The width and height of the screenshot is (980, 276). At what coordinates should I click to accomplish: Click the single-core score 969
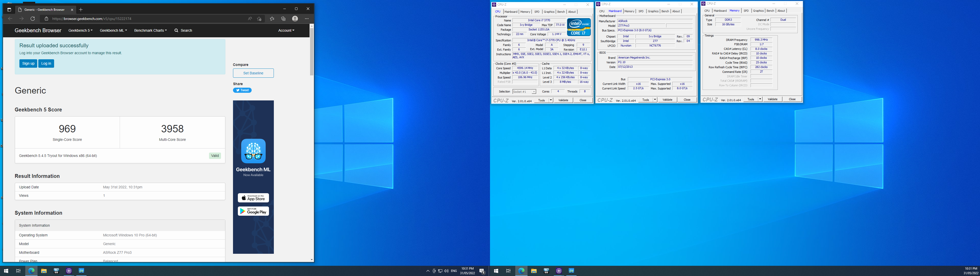coord(67,129)
